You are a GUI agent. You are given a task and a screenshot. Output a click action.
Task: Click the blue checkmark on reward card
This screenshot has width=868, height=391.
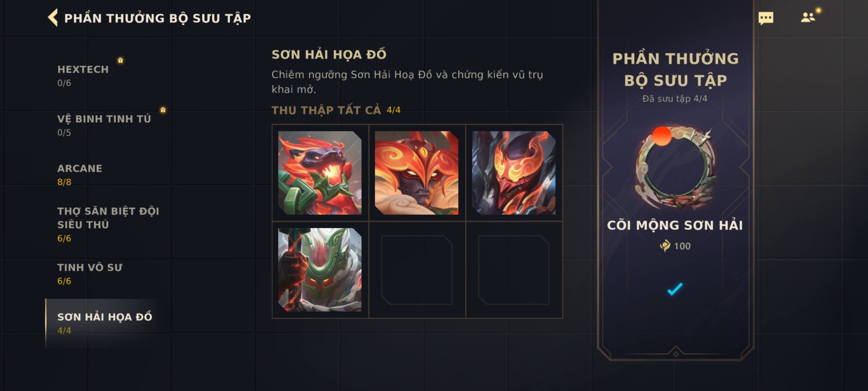(675, 289)
